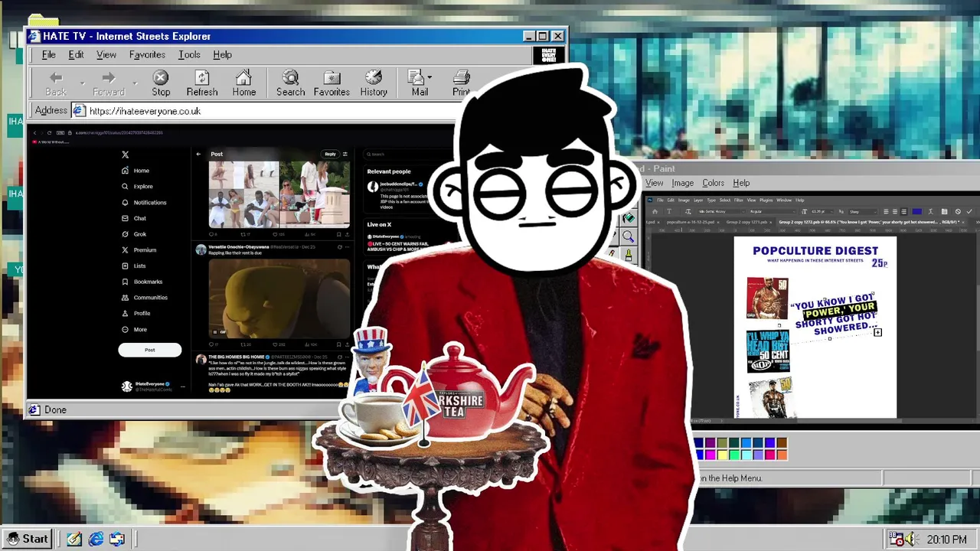980x551 pixels.
Task: Open Communities in the X sidebar
Action: pyautogui.click(x=144, y=298)
